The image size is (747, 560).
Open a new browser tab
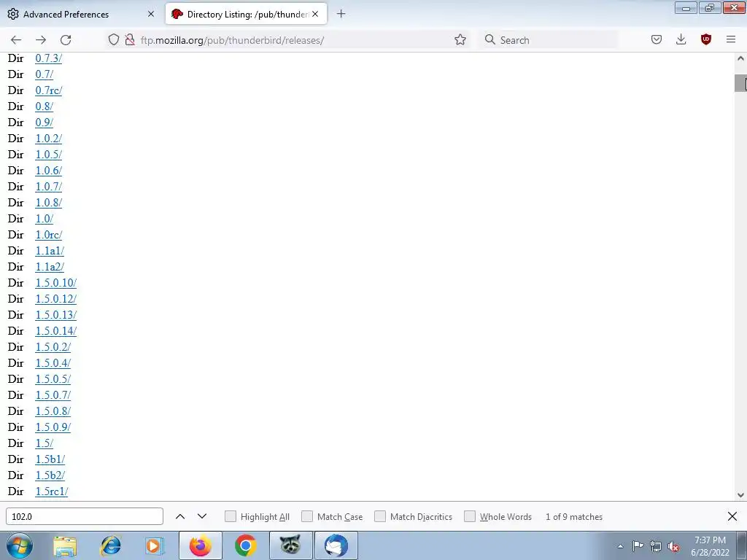click(341, 14)
